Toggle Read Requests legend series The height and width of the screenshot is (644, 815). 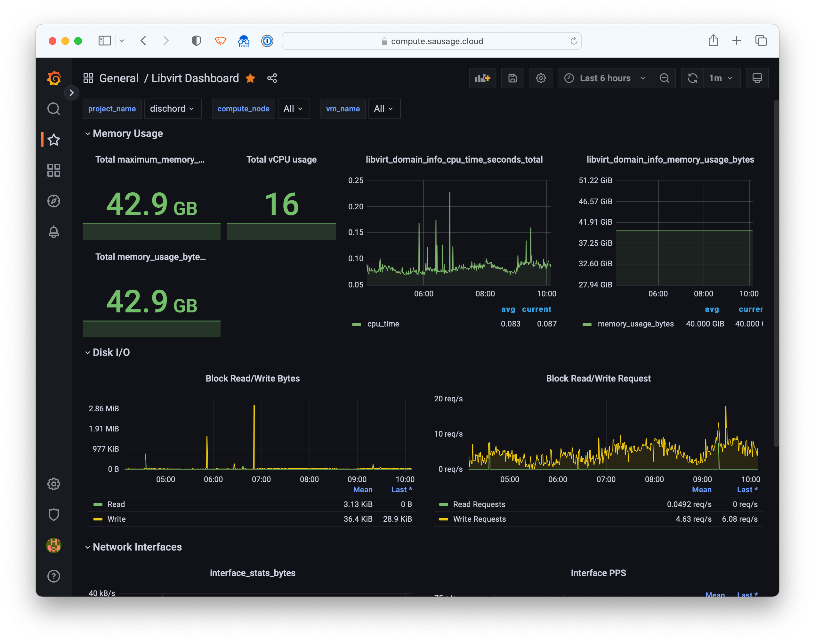[479, 504]
